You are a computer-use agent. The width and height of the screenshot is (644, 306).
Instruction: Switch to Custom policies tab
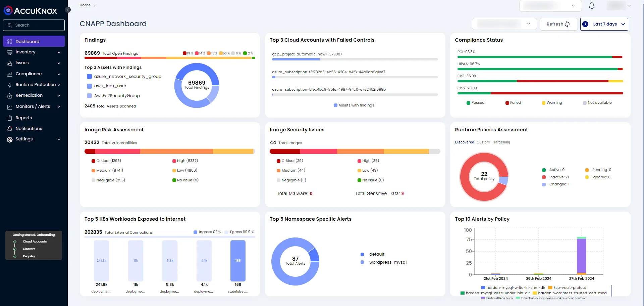483,142
